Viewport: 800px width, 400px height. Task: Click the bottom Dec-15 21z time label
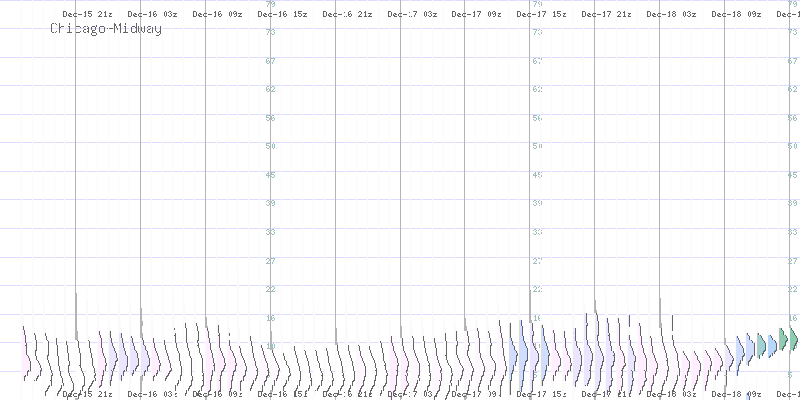click(86, 394)
